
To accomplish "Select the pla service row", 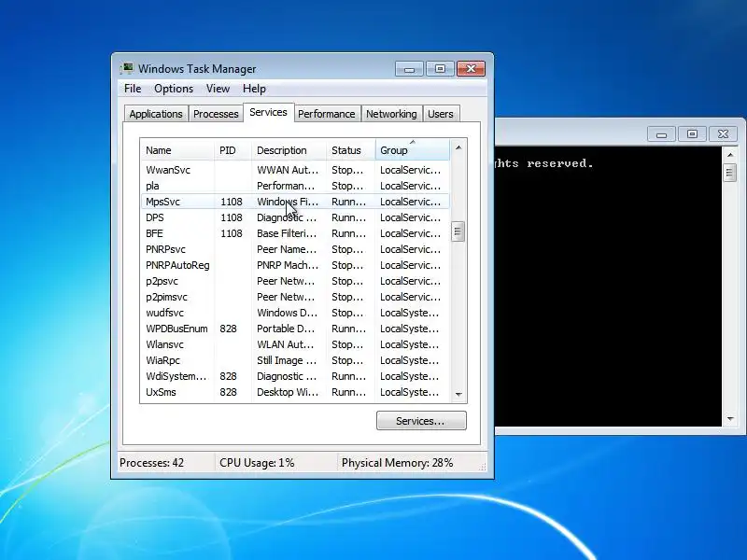I will coord(295,186).
